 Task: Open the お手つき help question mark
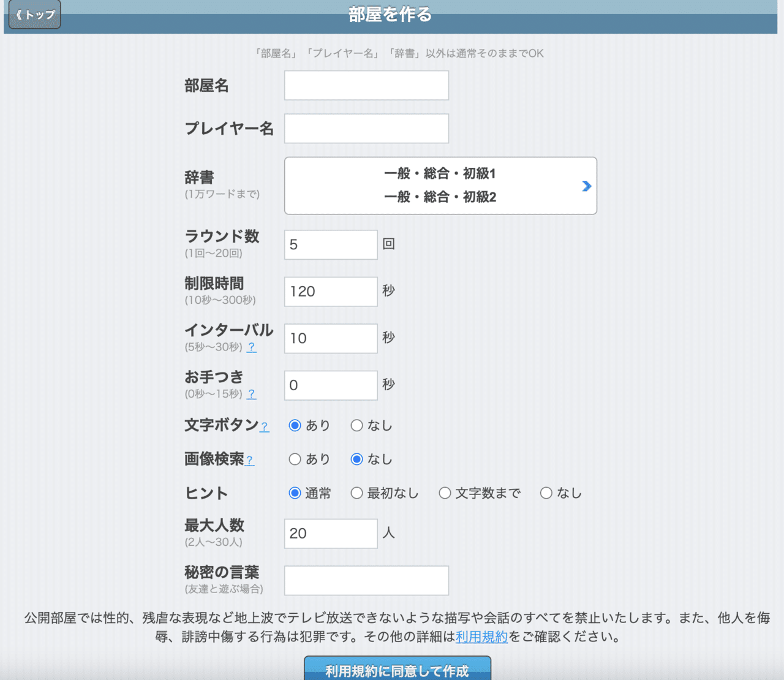[252, 394]
